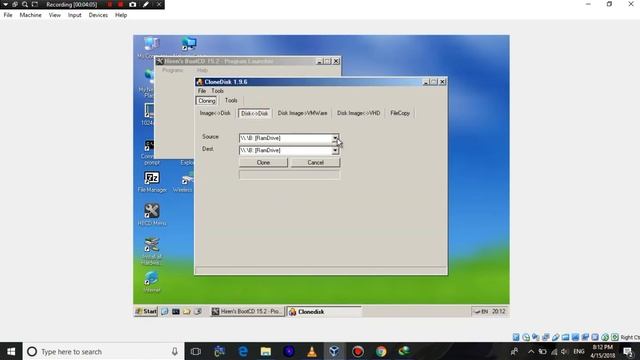Open CloneDisk Tools menu in menu bar
The image size is (640, 360).
pos(218,91)
